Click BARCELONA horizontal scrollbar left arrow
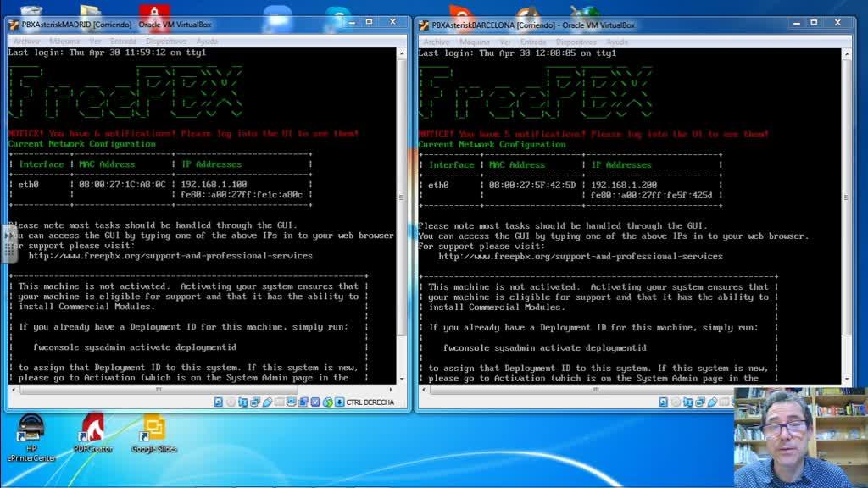 (x=424, y=390)
